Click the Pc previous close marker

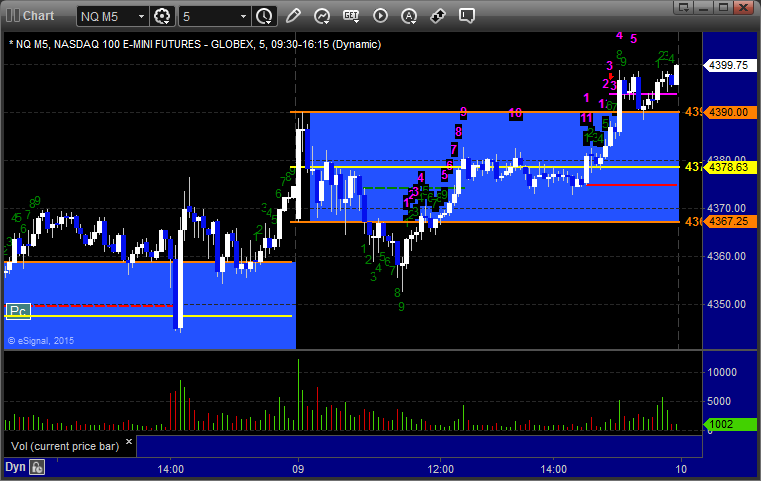[x=18, y=311]
